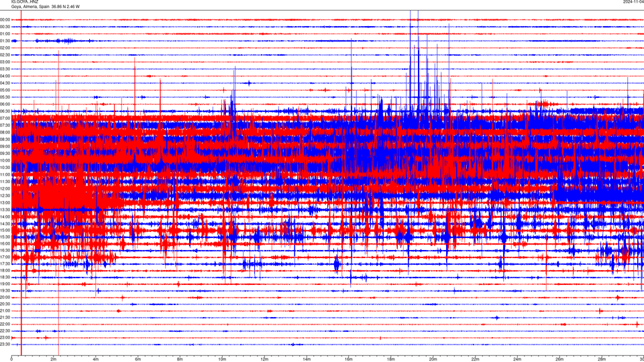
Task: Click the 20:00 time label
Action: click(5, 298)
